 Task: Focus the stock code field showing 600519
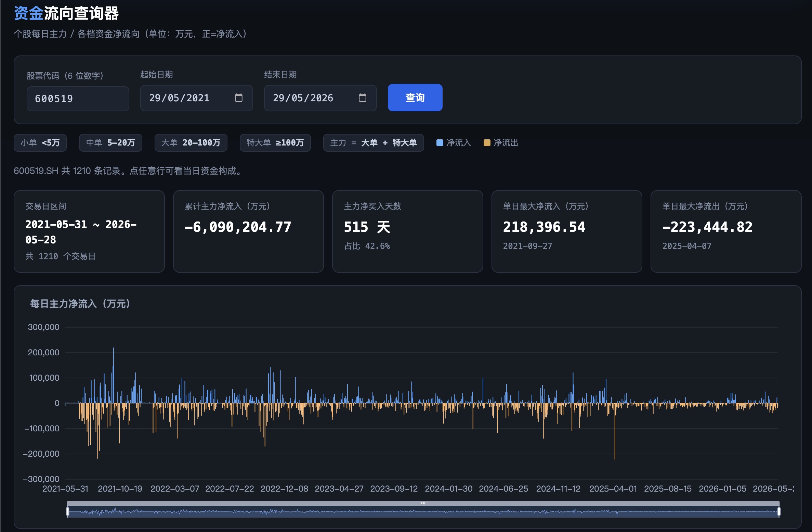(78, 99)
